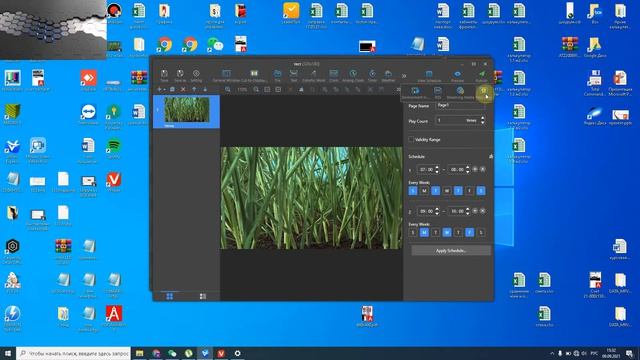The width and height of the screenshot is (640, 360).
Task: Select the Cut to Display tool
Action: point(254,75)
